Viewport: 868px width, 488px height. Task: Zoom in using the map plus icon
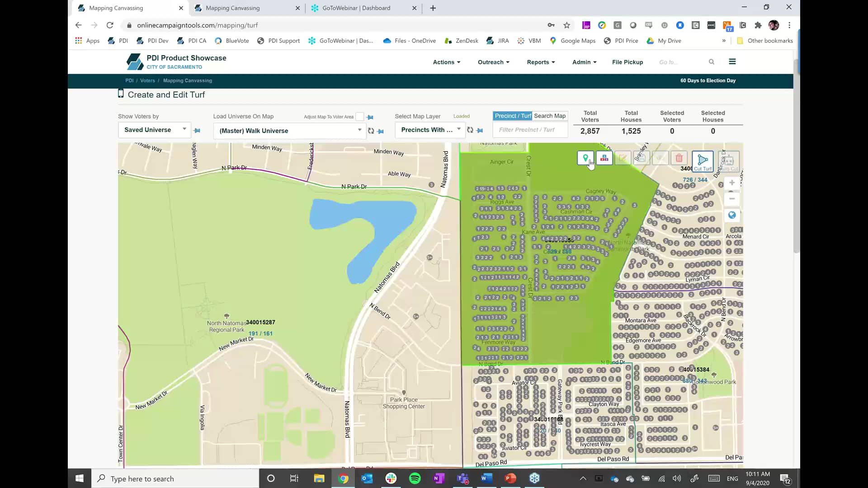pyautogui.click(x=731, y=183)
